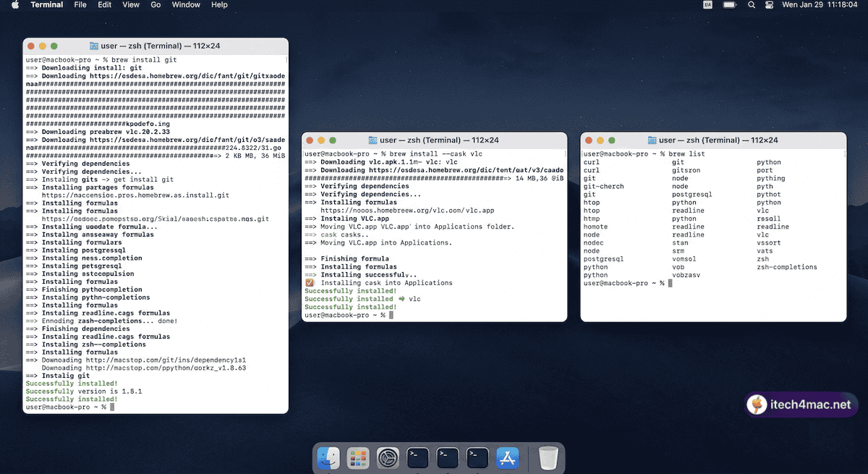Click 'srm' in brew list output

coord(678,251)
